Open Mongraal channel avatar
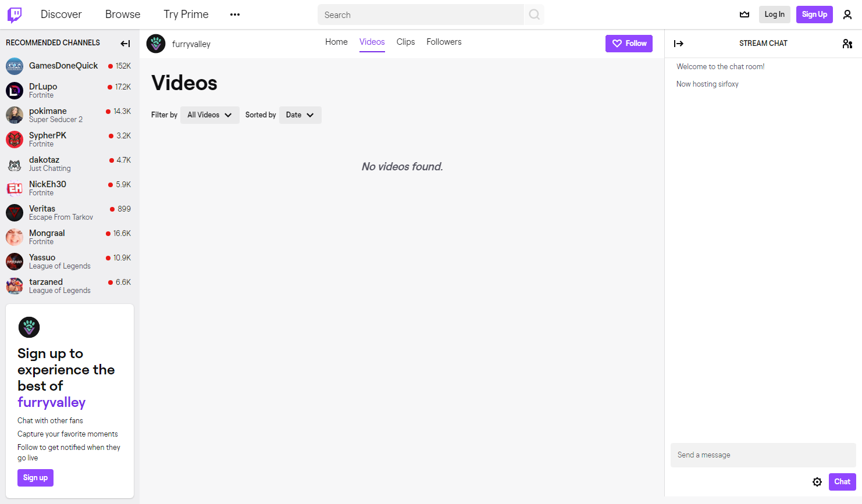 pyautogui.click(x=15, y=237)
